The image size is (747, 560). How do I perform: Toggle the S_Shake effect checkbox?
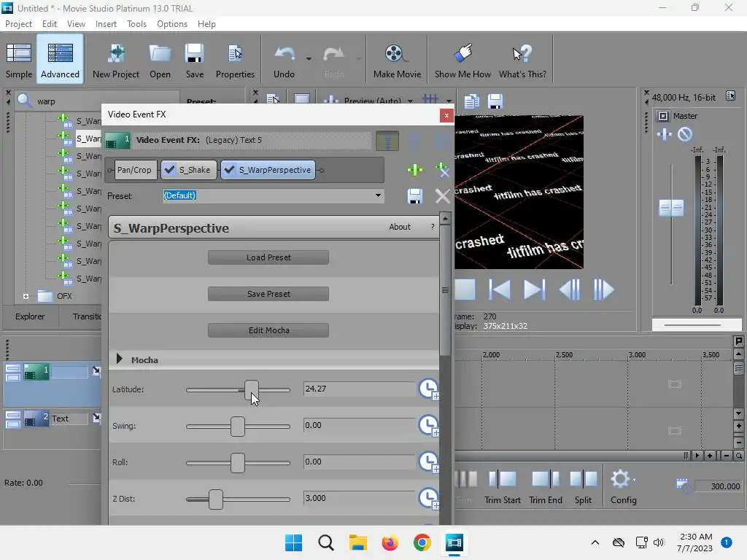pos(169,170)
